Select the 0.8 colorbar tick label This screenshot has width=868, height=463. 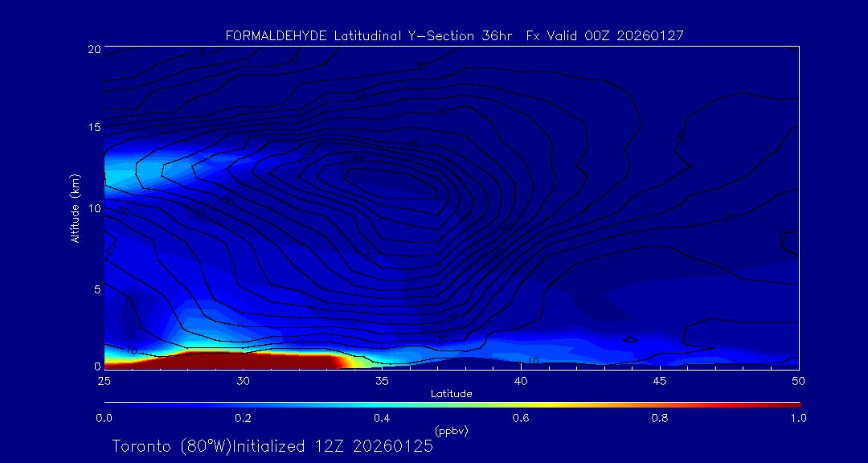click(660, 418)
